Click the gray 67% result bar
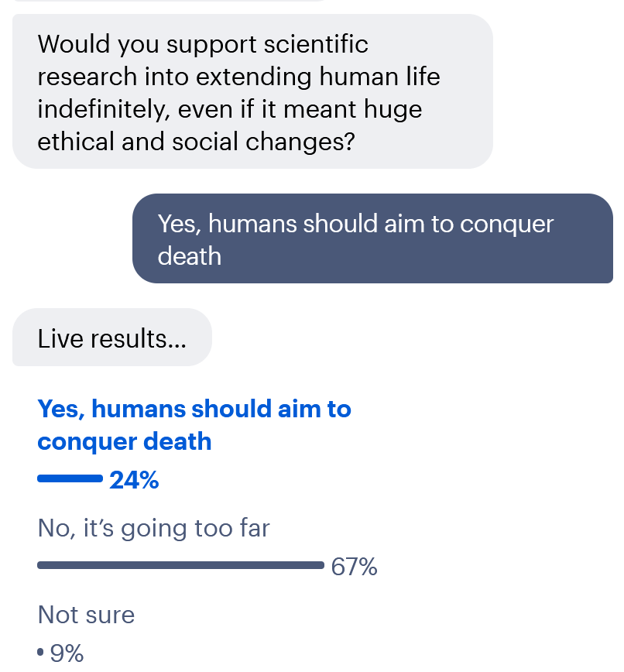The height and width of the screenshot is (672, 624). click(180, 564)
